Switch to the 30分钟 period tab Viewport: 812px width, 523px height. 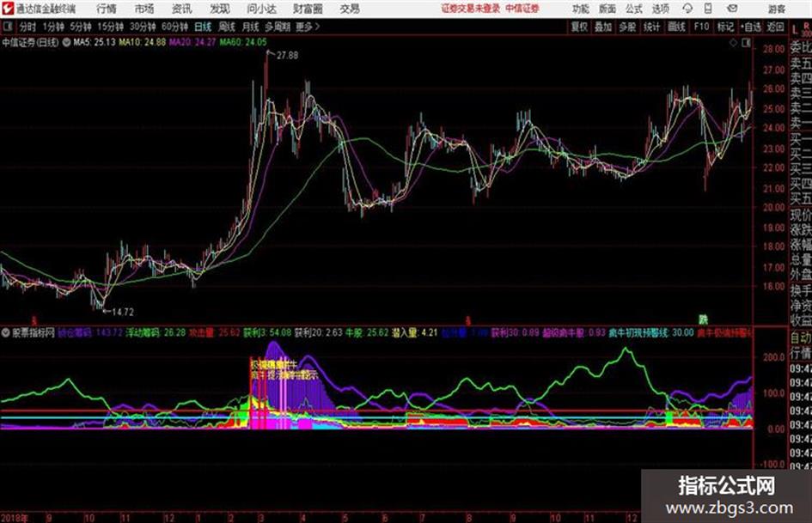pos(143,27)
